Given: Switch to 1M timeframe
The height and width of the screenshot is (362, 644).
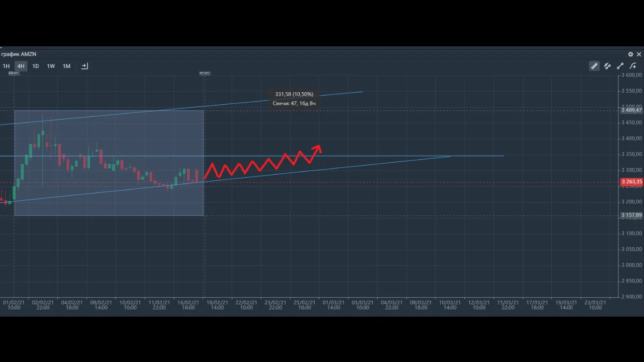Looking at the screenshot, I should click(67, 66).
